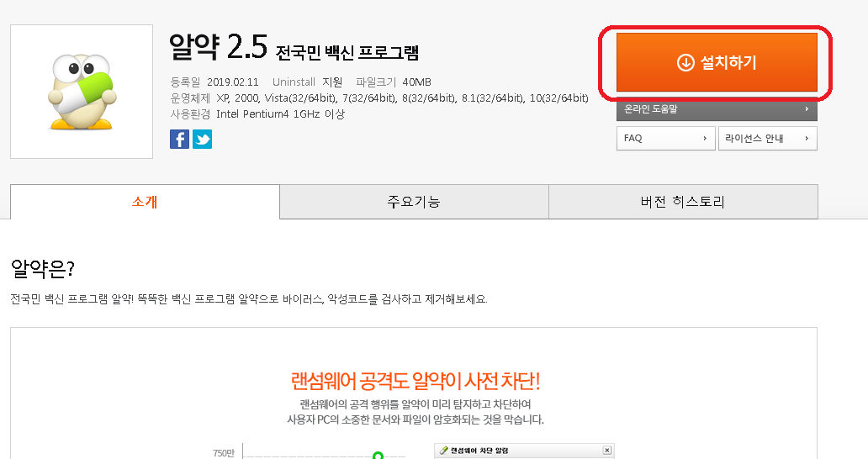Click the 설치하기 install button
Screen dimensions: 868x459
point(717,62)
